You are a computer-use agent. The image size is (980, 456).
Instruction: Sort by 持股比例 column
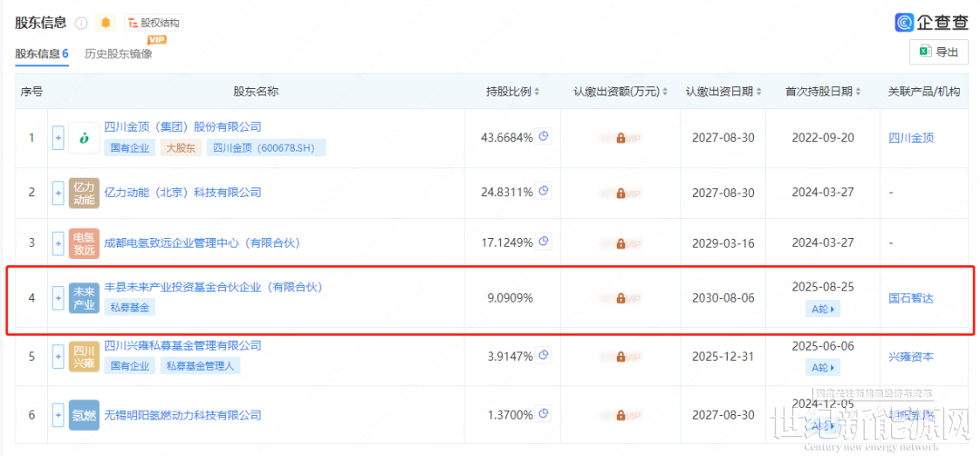click(x=514, y=92)
